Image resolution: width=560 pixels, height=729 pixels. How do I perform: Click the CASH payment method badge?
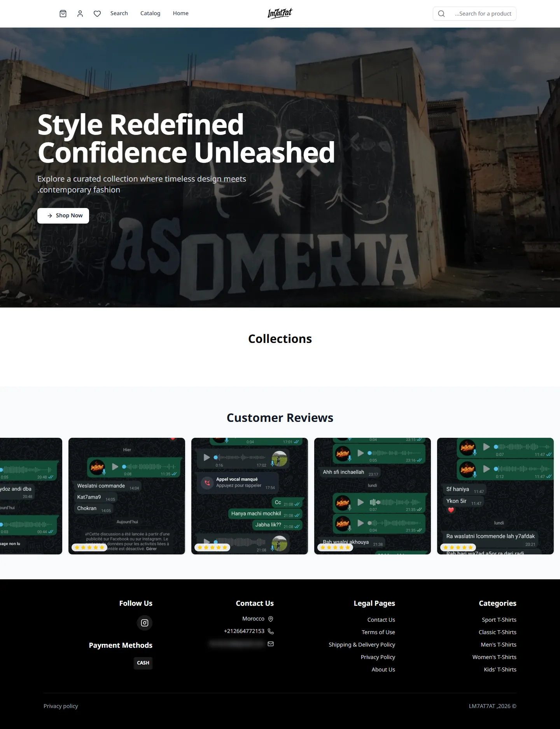(x=143, y=663)
